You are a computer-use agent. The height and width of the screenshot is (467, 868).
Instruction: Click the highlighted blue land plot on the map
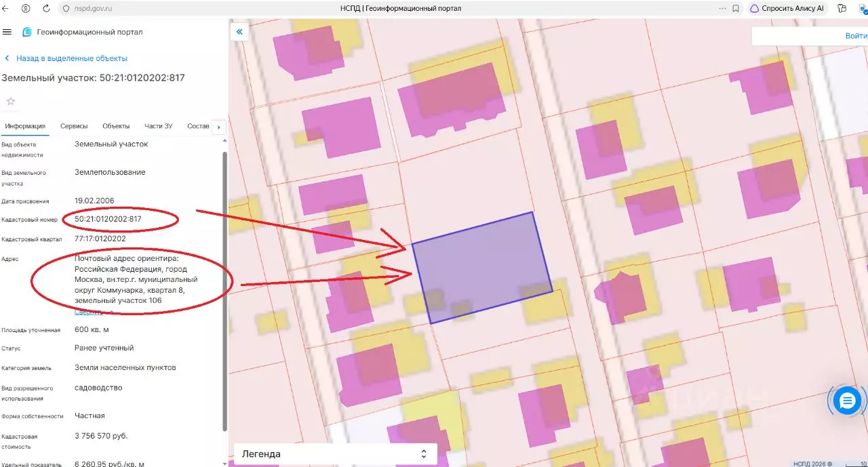[x=482, y=267]
